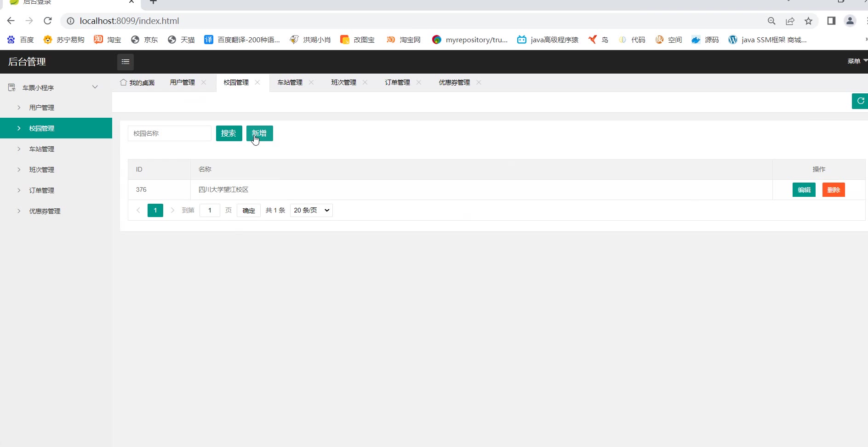Close the 校园管理 tab

(257, 82)
